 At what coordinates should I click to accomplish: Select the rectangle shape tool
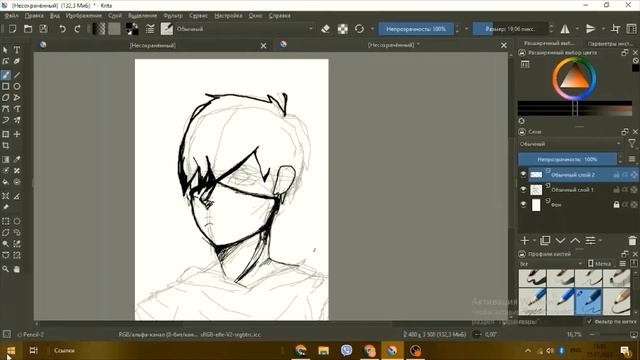(x=5, y=87)
